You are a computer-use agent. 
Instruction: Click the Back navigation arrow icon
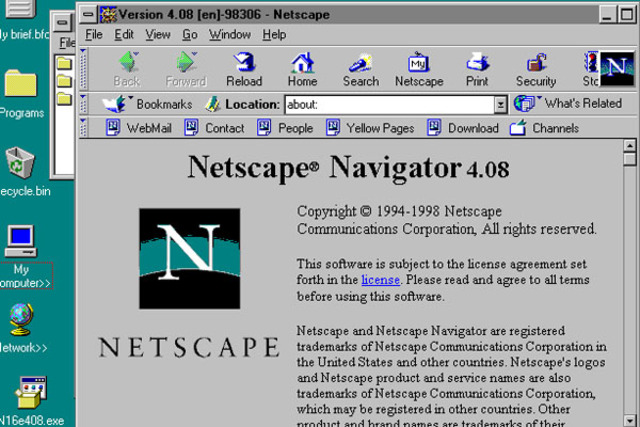[x=128, y=63]
